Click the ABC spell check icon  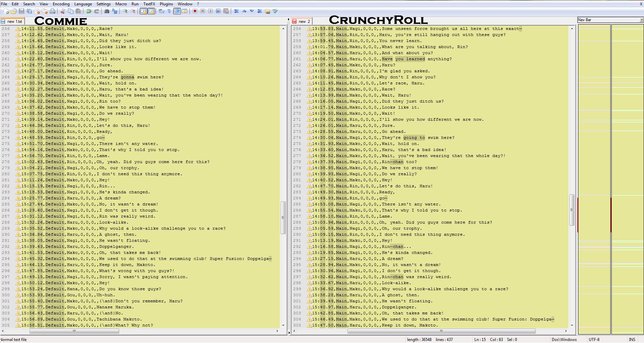click(x=275, y=11)
